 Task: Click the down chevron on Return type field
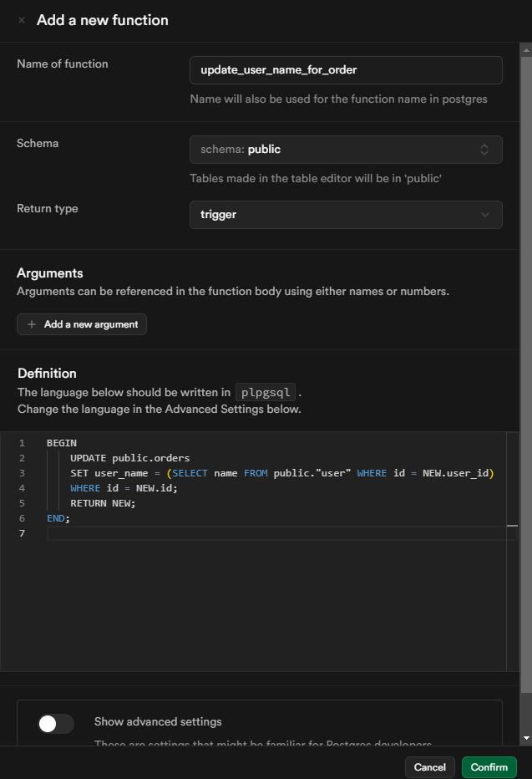[x=484, y=215]
